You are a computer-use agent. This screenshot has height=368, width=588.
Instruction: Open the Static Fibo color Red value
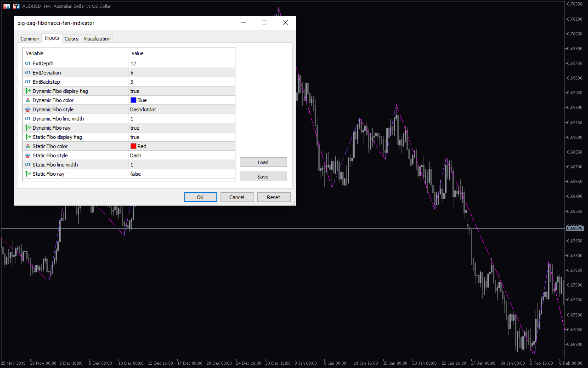(x=142, y=146)
